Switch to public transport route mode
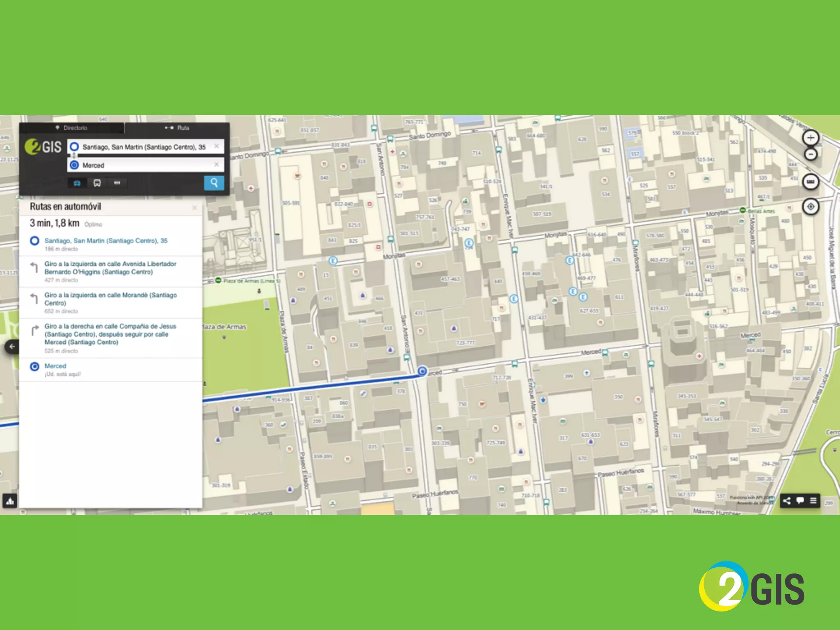840x630 pixels. coord(97,183)
